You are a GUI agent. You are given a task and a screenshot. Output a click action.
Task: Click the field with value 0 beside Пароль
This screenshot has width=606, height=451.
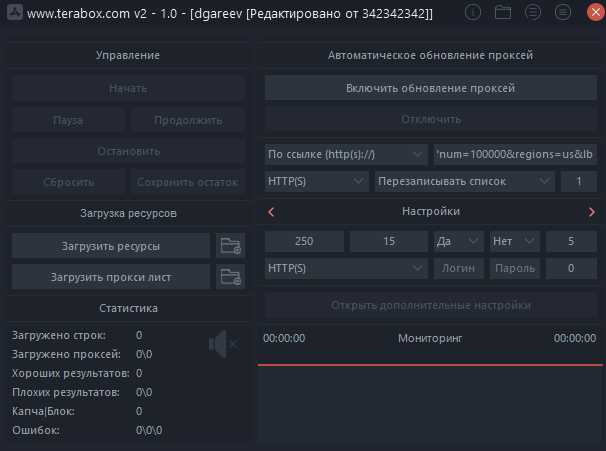(x=571, y=268)
